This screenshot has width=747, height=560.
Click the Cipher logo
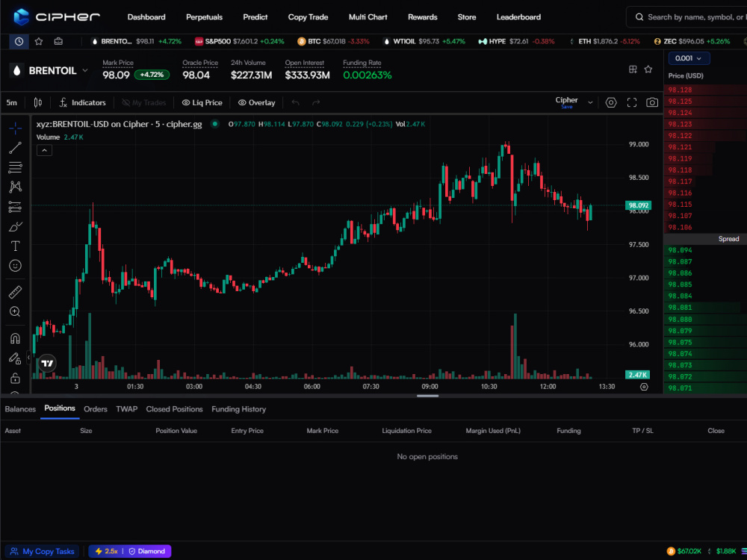coord(57,17)
